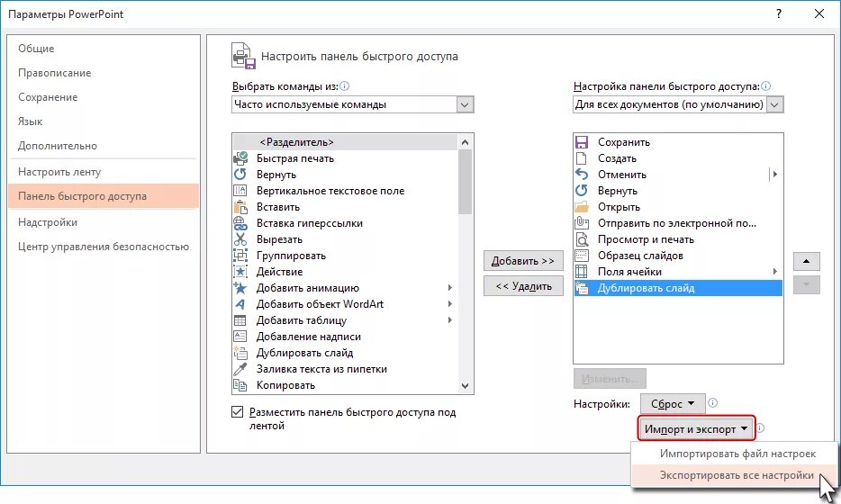Click the Cell Margins icon in right list
This screenshot has width=841, height=504.
(x=582, y=272)
